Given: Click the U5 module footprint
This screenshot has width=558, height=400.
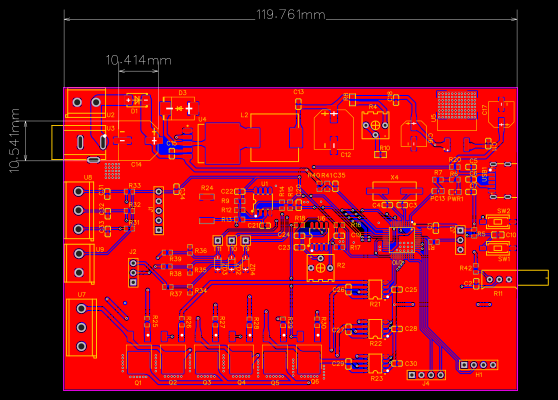Looking at the screenshot, I should (457, 111).
